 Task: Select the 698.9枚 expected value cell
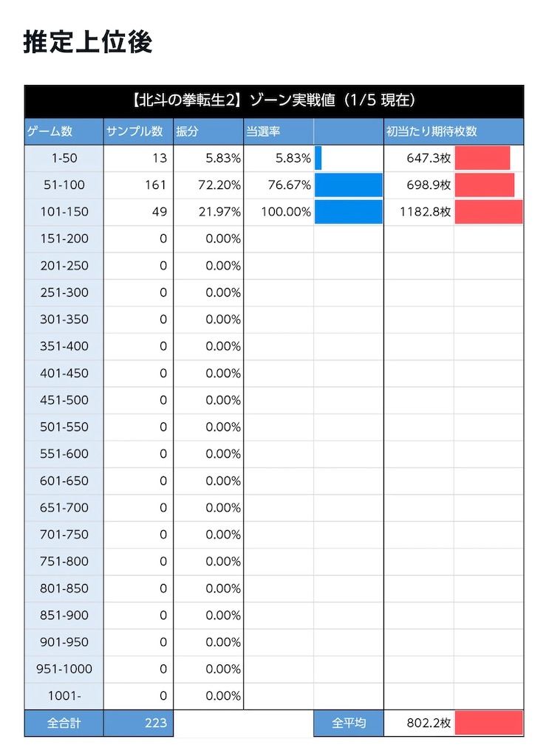[x=419, y=185]
